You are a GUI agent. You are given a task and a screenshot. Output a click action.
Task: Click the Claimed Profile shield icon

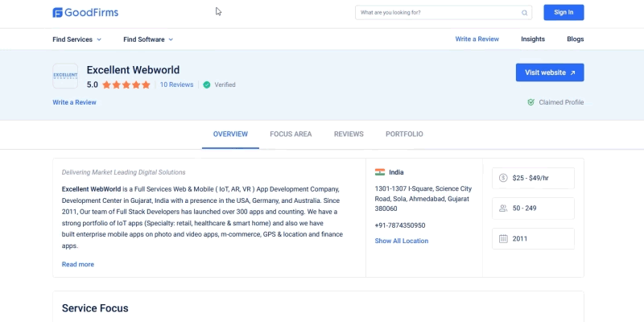tap(530, 102)
